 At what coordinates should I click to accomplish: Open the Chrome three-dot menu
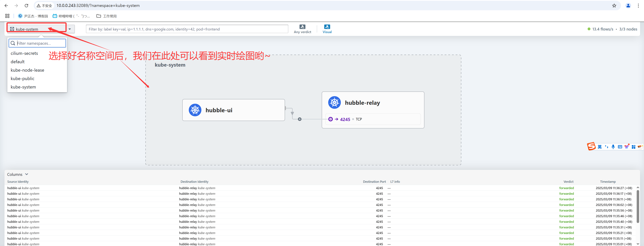(638, 5)
